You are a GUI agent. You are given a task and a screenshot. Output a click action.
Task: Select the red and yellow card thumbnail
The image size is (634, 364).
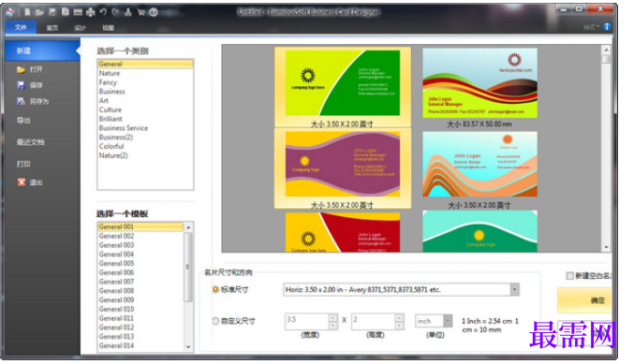tap(343, 232)
